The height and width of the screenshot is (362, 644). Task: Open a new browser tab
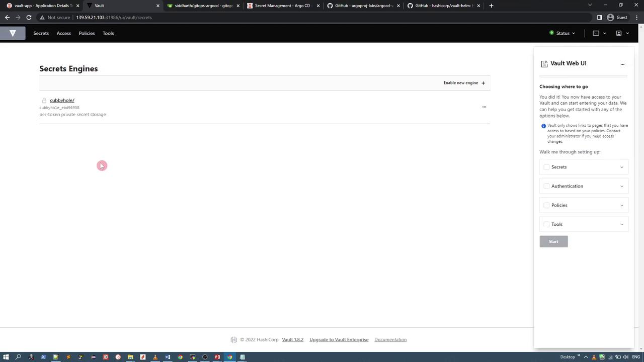(x=491, y=6)
